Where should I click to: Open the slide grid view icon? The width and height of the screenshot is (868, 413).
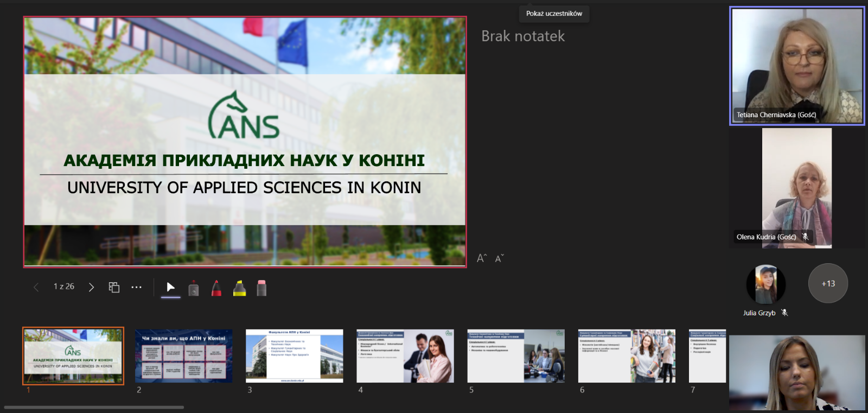114,287
